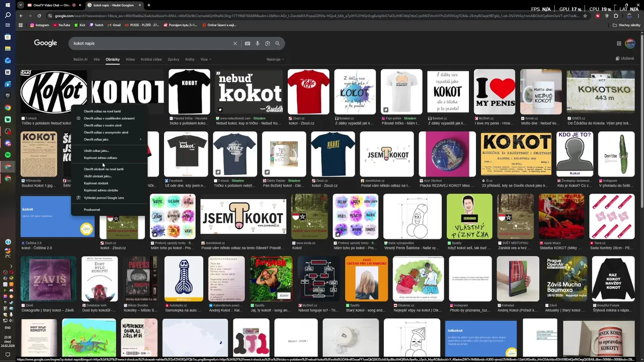Open the POSSE - PLZEŇ bookmark

pos(141,25)
